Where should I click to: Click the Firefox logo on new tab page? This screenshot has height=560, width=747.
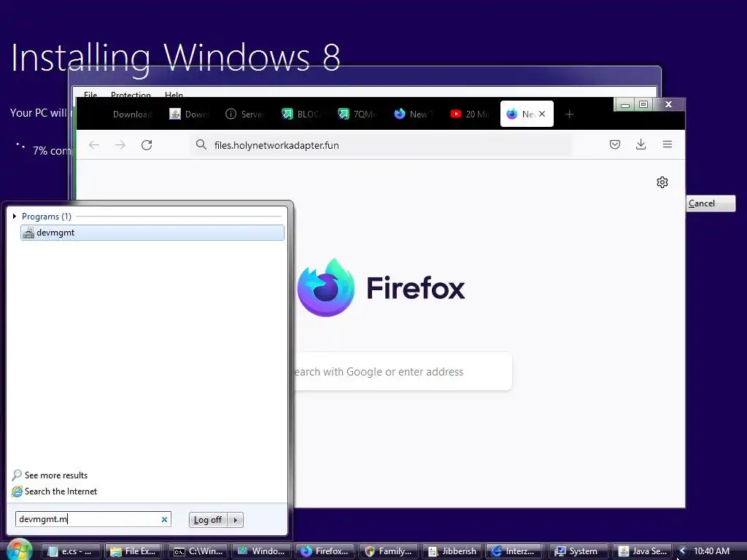tap(326, 287)
